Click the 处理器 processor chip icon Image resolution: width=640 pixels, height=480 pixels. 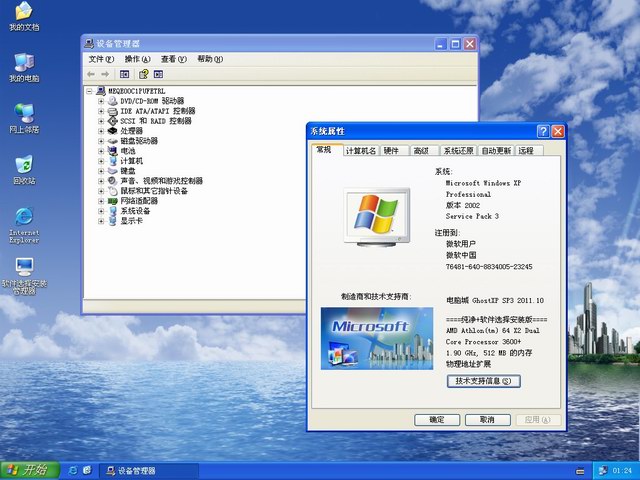(x=112, y=131)
